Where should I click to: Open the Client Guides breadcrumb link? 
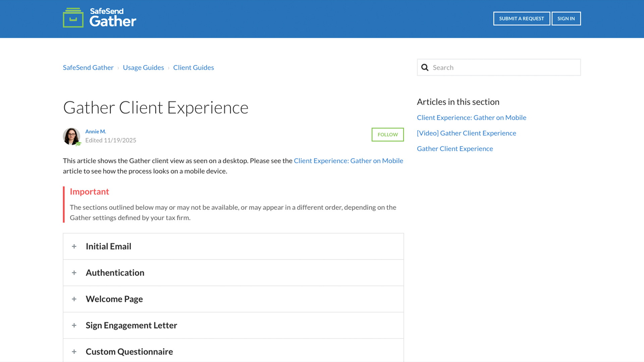pos(193,67)
